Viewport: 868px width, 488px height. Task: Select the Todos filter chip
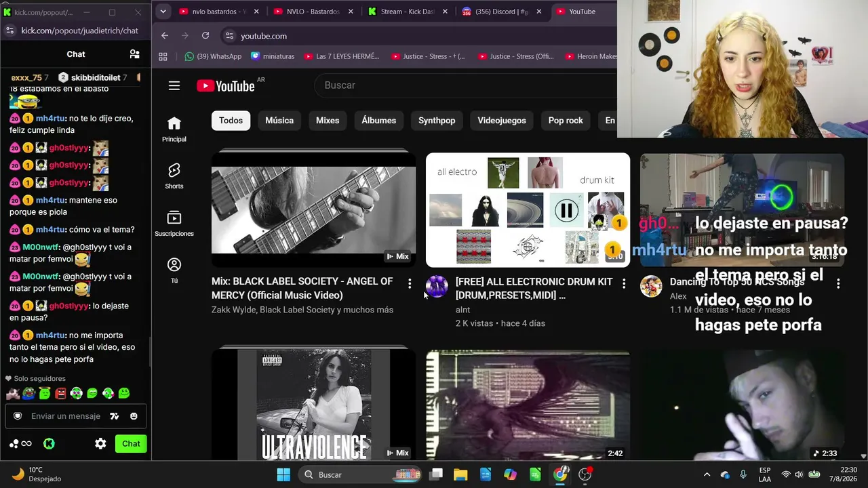point(231,121)
